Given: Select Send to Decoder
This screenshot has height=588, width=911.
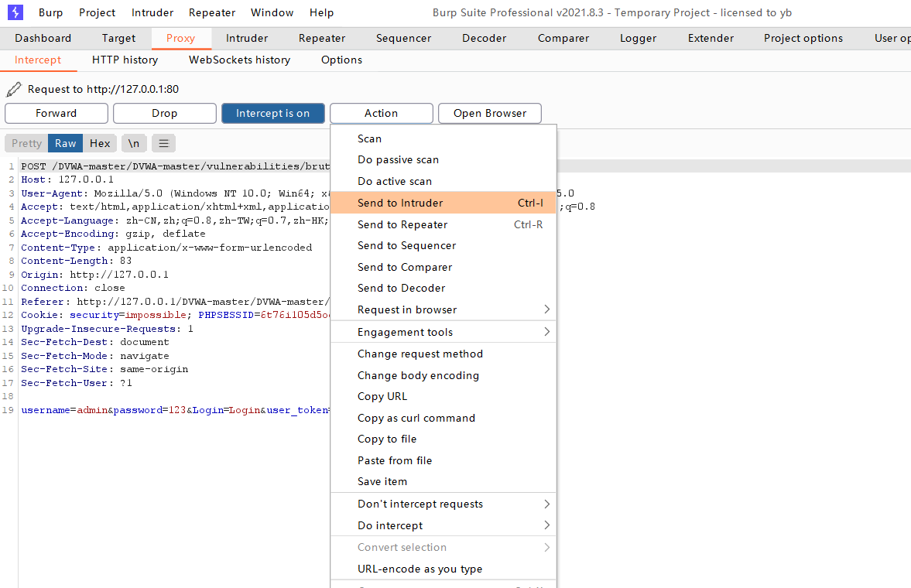Looking at the screenshot, I should coord(444,288).
